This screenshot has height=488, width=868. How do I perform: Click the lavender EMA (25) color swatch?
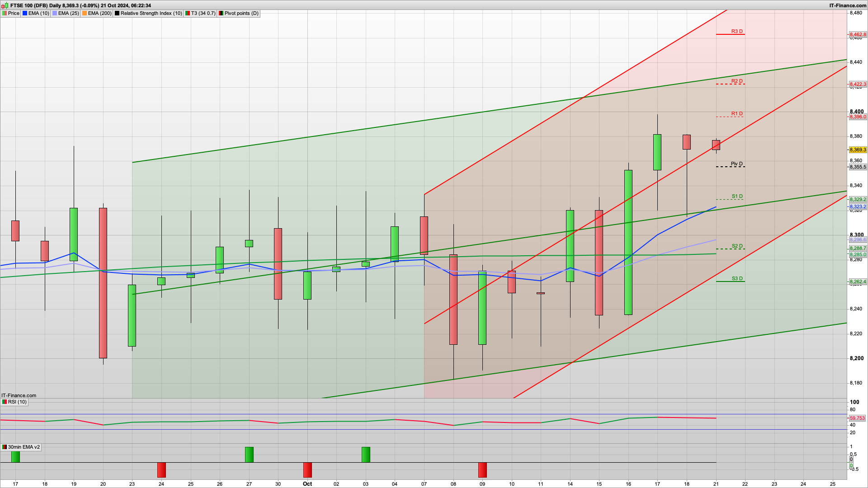55,14
